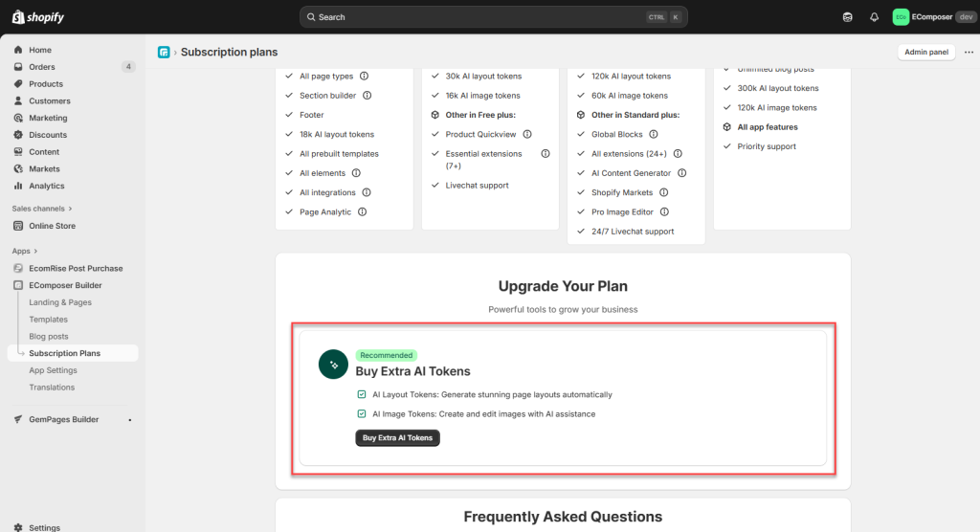The height and width of the screenshot is (532, 980).
Task: Open the notifications bell icon
Action: [x=874, y=17]
